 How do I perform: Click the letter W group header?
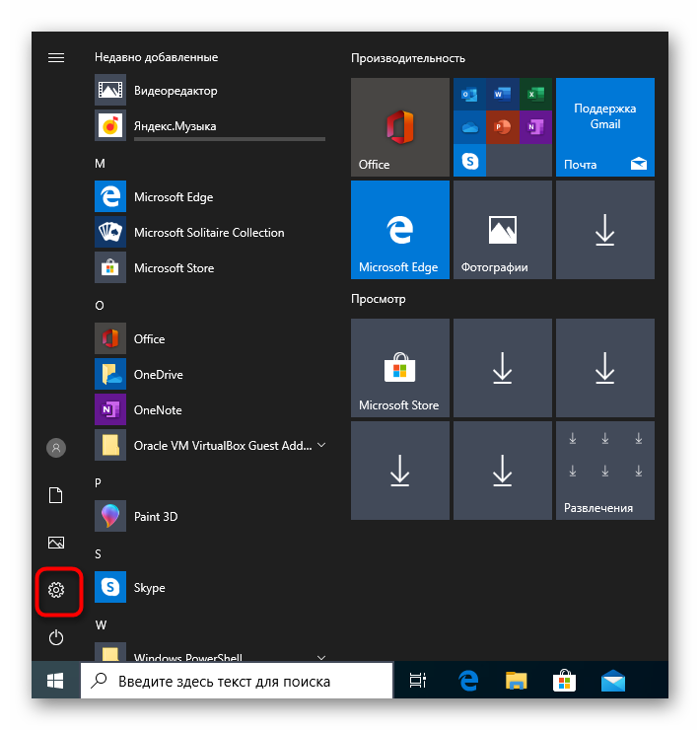101,624
